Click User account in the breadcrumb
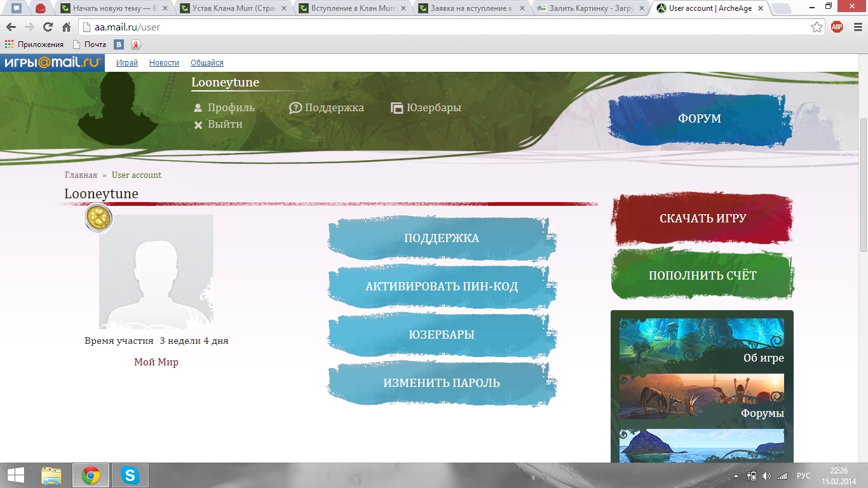Viewport: 868px width, 488px height. pyautogui.click(x=137, y=175)
